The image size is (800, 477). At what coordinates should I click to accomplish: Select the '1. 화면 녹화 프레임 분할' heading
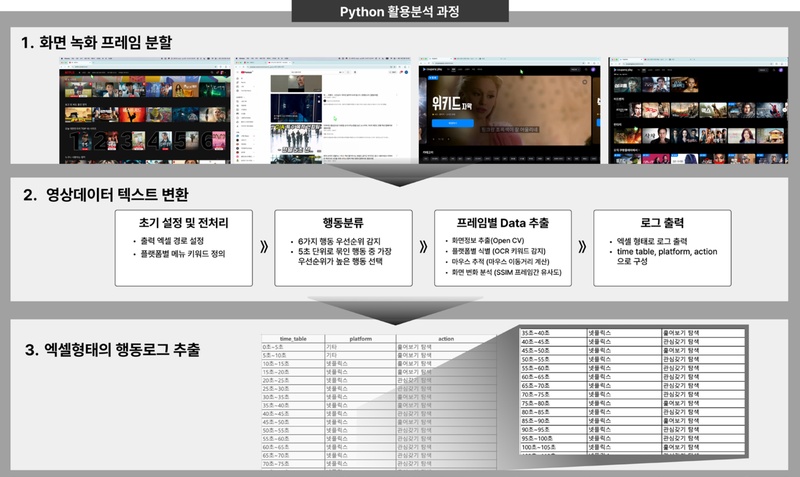click(x=96, y=42)
